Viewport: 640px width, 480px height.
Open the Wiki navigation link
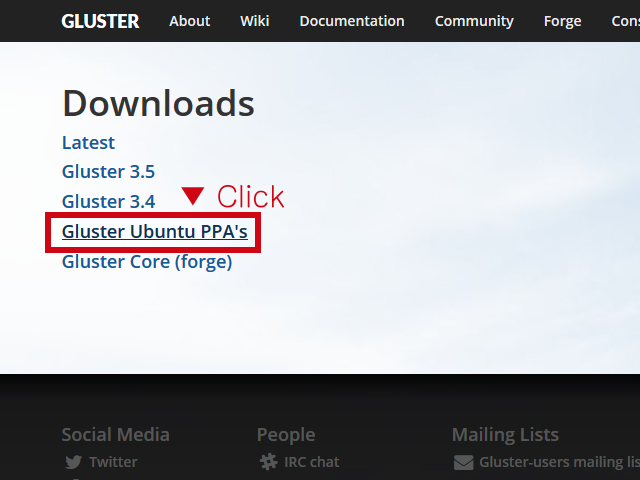point(255,21)
